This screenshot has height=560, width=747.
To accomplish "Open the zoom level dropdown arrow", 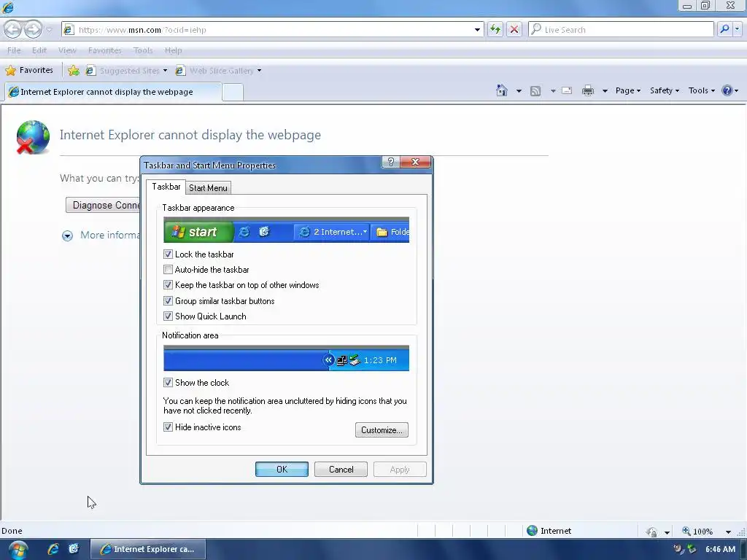I will pyautogui.click(x=728, y=532).
